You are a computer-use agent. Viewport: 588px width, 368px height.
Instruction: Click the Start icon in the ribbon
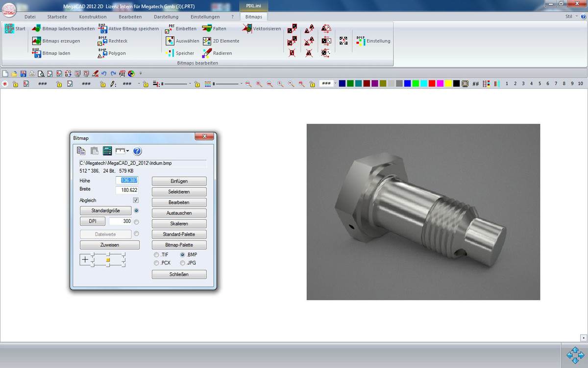point(9,28)
